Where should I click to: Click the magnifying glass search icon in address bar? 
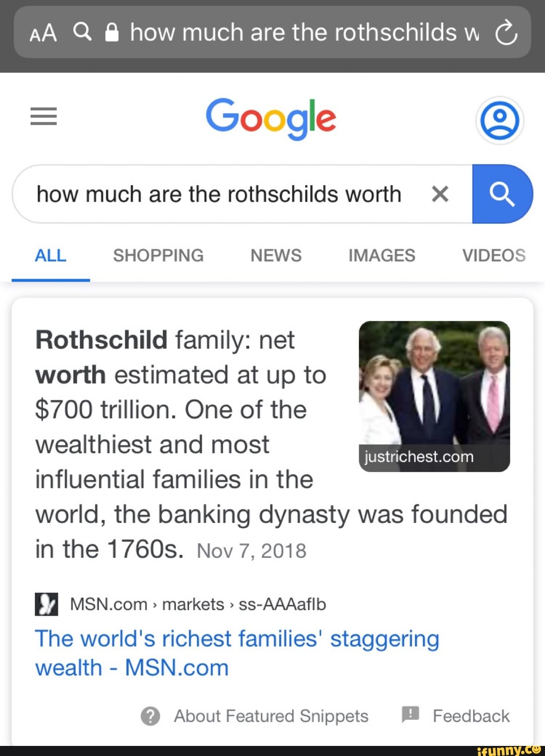tap(82, 32)
